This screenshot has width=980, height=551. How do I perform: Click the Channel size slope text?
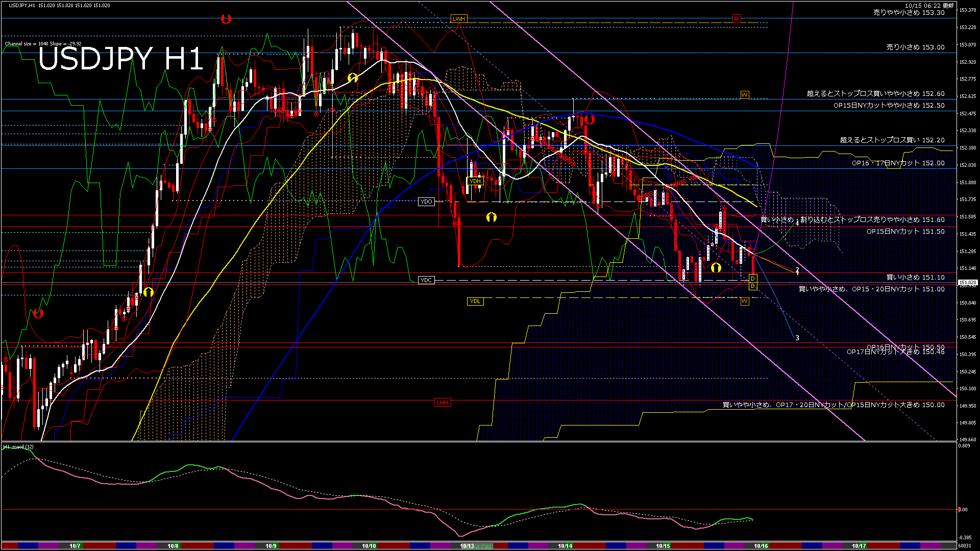[43, 44]
